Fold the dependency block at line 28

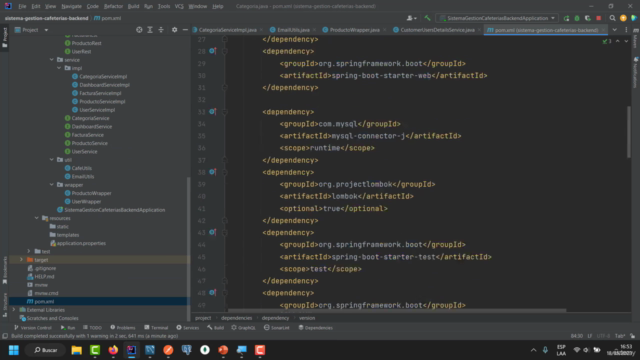224,51
